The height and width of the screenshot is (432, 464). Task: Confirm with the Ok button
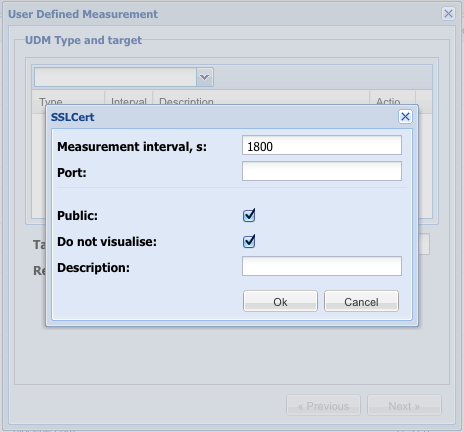(x=280, y=301)
